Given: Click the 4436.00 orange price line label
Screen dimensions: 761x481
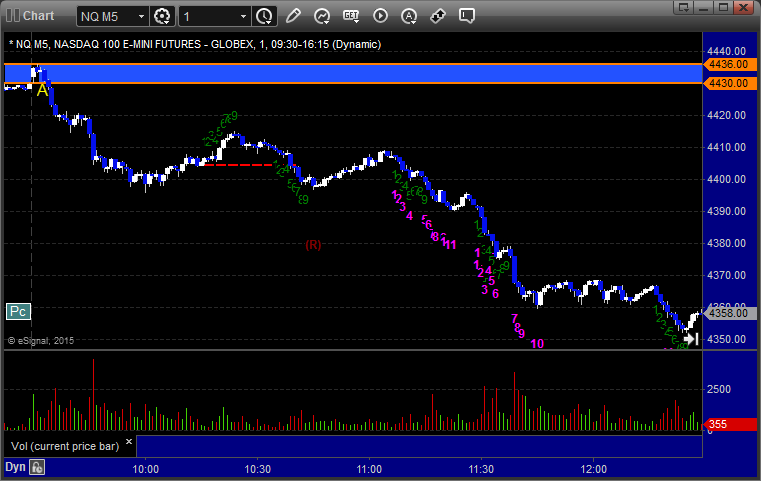Looking at the screenshot, I should click(729, 64).
